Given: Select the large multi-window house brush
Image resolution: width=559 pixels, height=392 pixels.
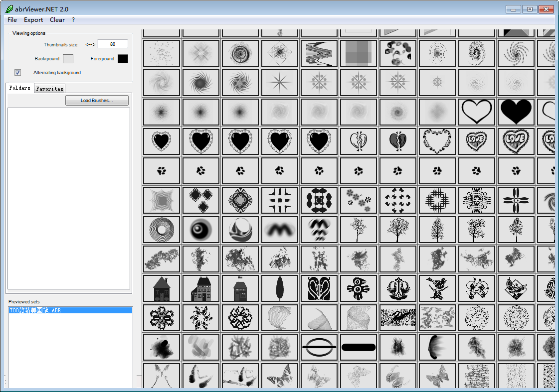Looking at the screenshot, I should point(201,288).
